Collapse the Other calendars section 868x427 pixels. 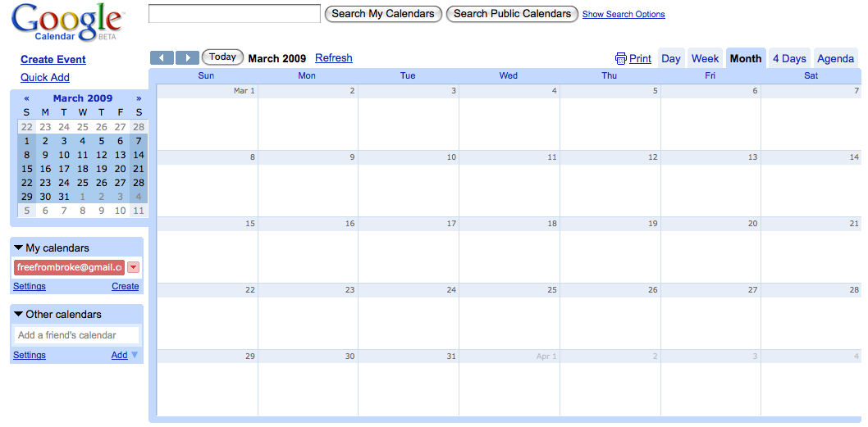tap(19, 314)
